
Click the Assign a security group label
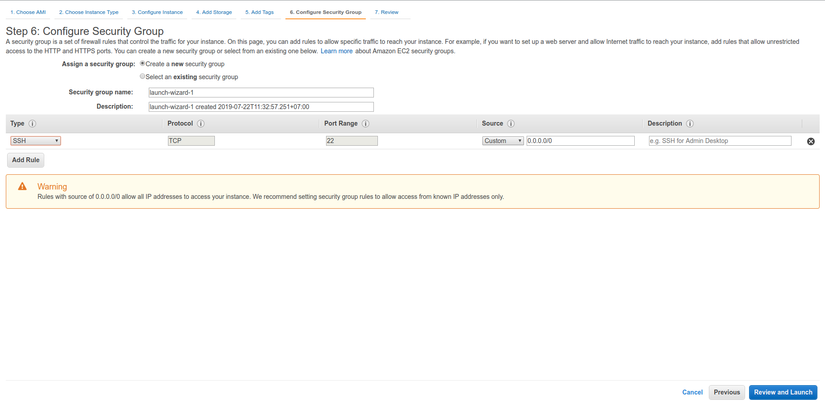coord(98,64)
